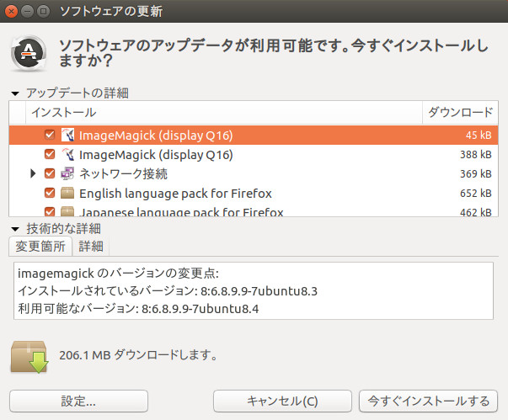Select the highlighted ImageMagick (display Q16) row text
Image resolution: width=508 pixels, height=420 pixels.
[156, 136]
